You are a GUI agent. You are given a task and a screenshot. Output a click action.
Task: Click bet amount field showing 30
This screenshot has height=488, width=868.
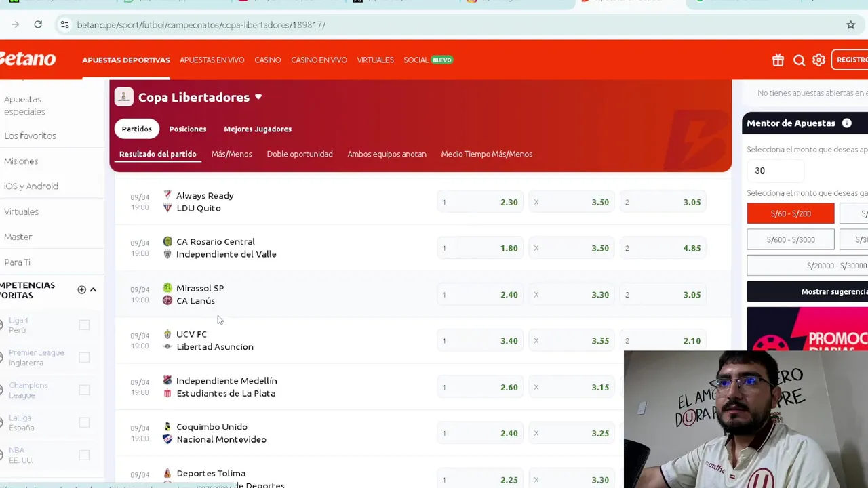click(775, 171)
